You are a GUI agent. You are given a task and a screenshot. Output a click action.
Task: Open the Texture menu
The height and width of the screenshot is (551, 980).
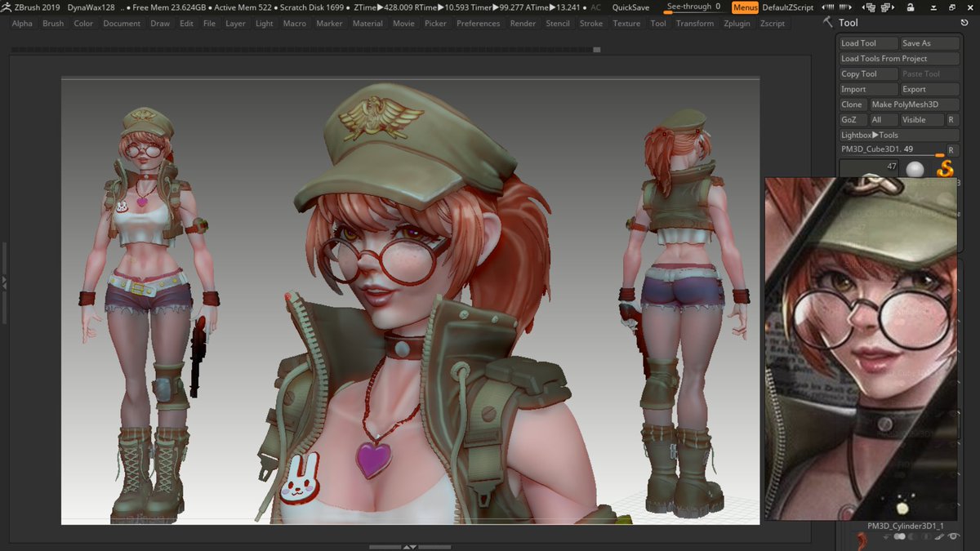[x=626, y=24]
